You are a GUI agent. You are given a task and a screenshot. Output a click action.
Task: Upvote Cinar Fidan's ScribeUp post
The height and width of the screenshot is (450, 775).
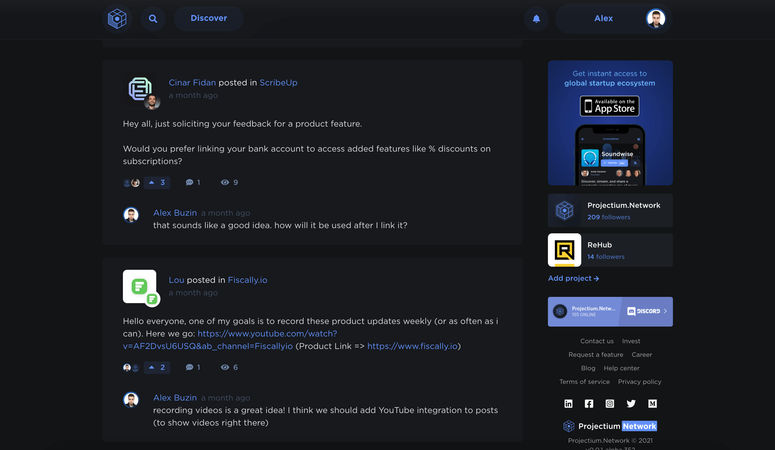(157, 182)
